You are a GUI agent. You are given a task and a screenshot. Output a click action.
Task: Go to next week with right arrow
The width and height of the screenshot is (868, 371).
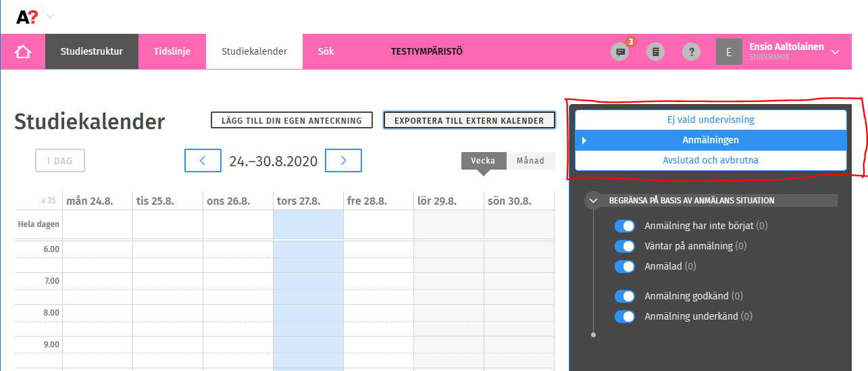pos(343,161)
